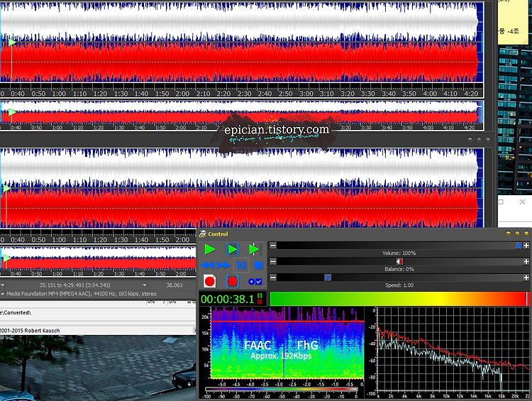Stop playback with the blue square
Viewport: 532px width, 401px height.
point(258,265)
